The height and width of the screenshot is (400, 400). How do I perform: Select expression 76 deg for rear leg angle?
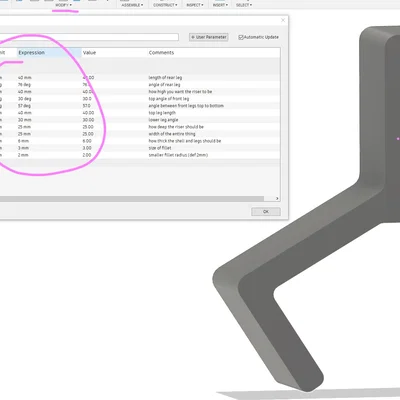click(x=24, y=85)
